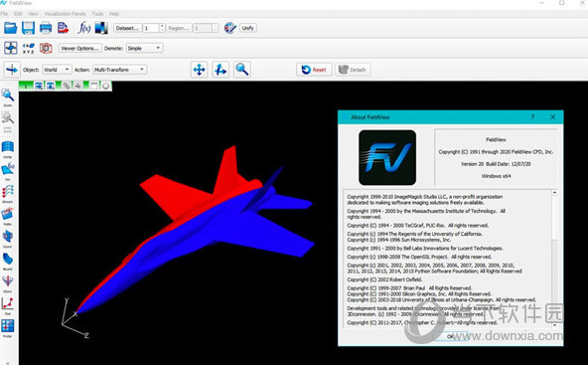Open the Probe panel icon
Screen dimensions: 588x365
click(8, 327)
